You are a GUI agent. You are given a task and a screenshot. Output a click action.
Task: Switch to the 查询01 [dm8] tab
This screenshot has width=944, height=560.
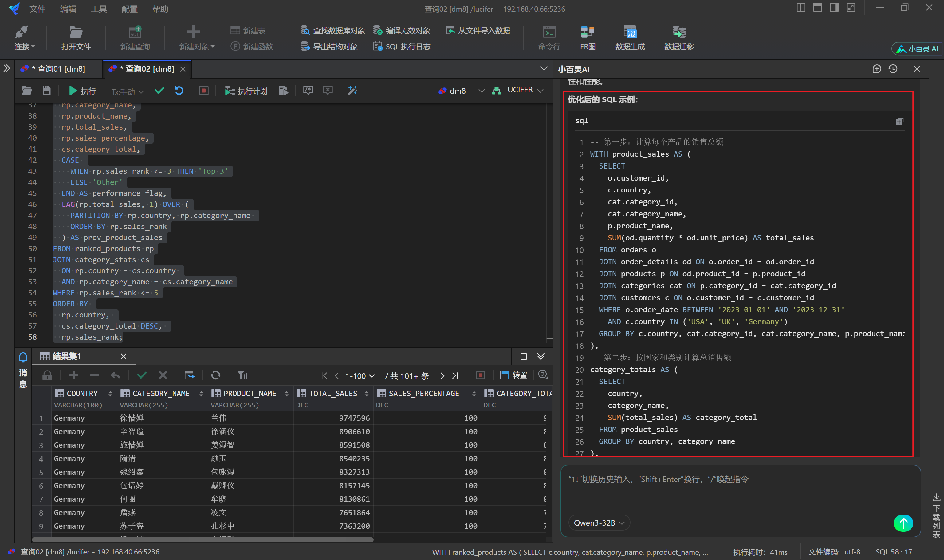[58, 68]
